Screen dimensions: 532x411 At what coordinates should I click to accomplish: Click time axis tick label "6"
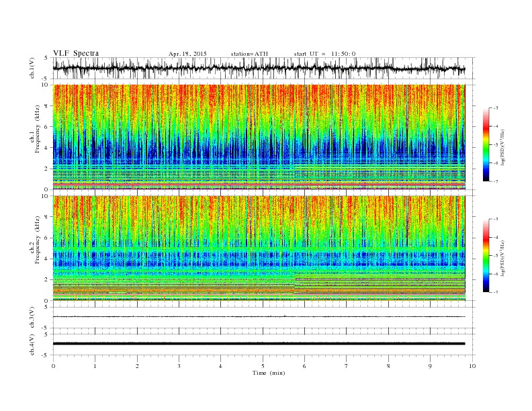coord(305,366)
